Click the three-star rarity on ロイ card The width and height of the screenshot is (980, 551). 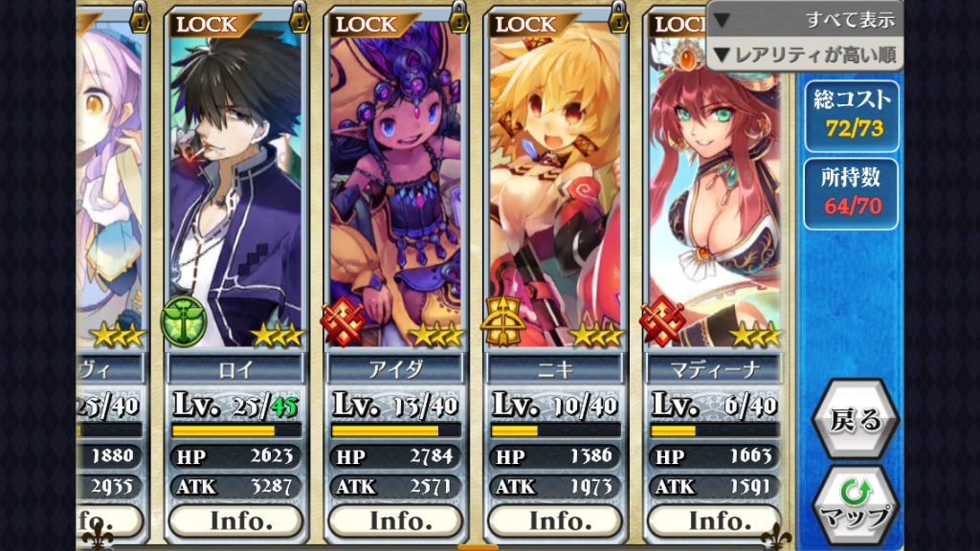point(278,336)
